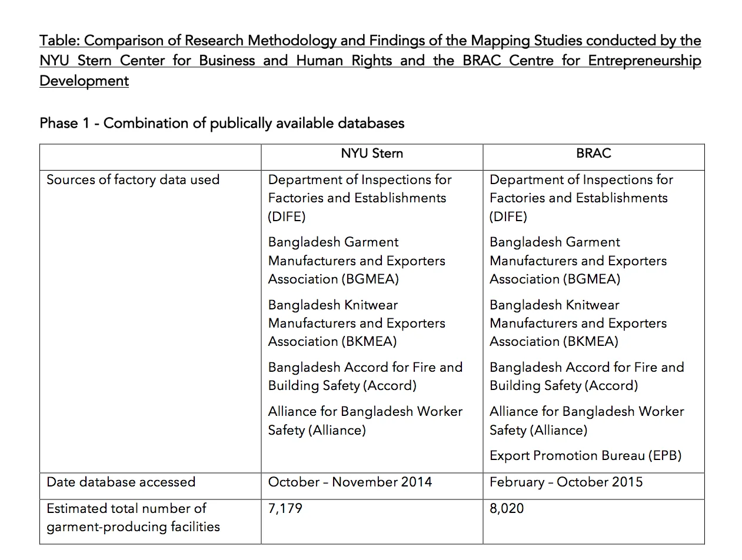Click the 'Date database accessed' row label
Screen dimensions: 742x560
[x=121, y=482]
